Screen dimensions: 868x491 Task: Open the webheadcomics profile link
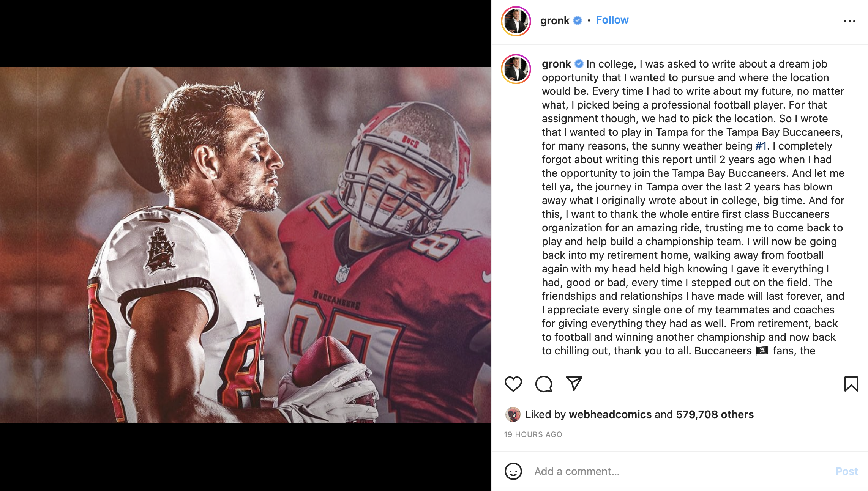[610, 414]
